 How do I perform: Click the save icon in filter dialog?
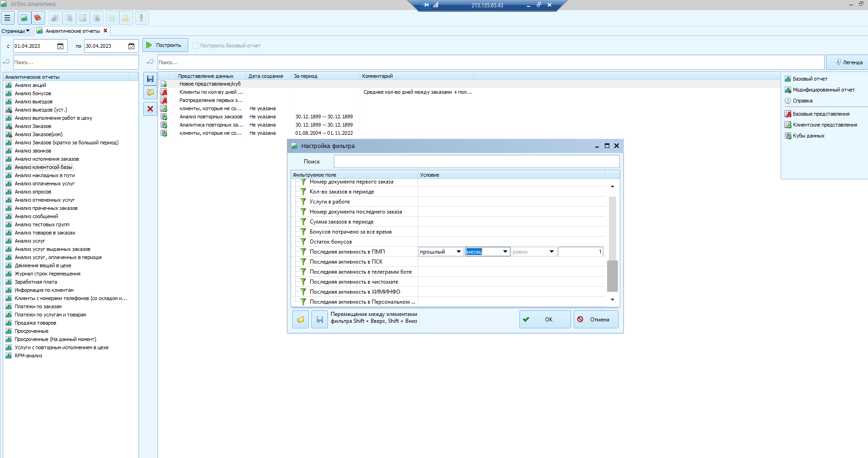pos(319,320)
